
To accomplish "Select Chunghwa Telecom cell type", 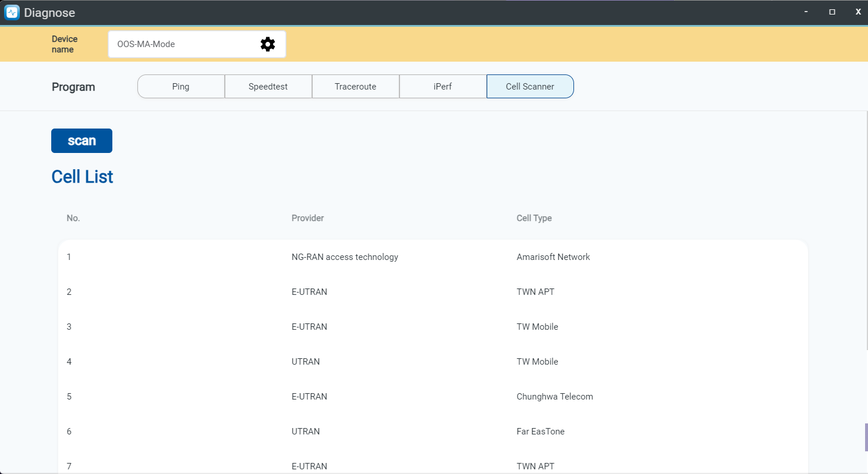I will click(555, 397).
